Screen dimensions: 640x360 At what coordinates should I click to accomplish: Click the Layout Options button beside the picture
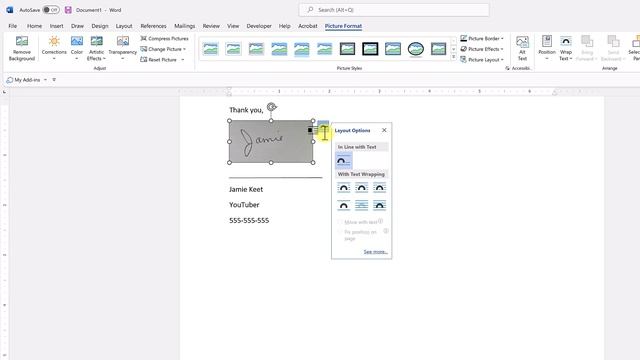pyautogui.click(x=323, y=127)
